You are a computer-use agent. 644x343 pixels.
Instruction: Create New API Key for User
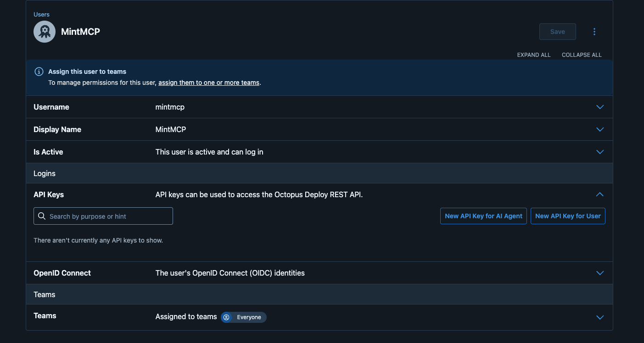[x=568, y=216]
